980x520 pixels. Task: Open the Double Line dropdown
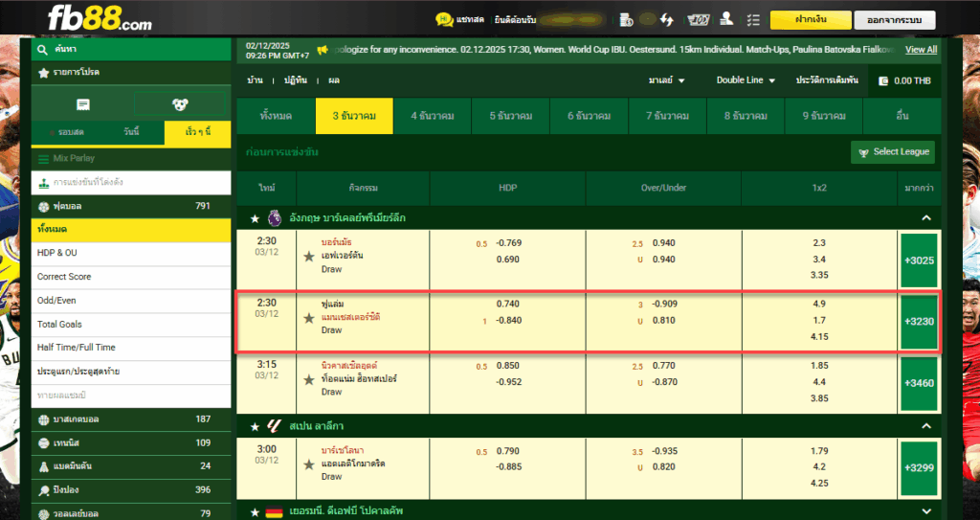[x=746, y=80]
